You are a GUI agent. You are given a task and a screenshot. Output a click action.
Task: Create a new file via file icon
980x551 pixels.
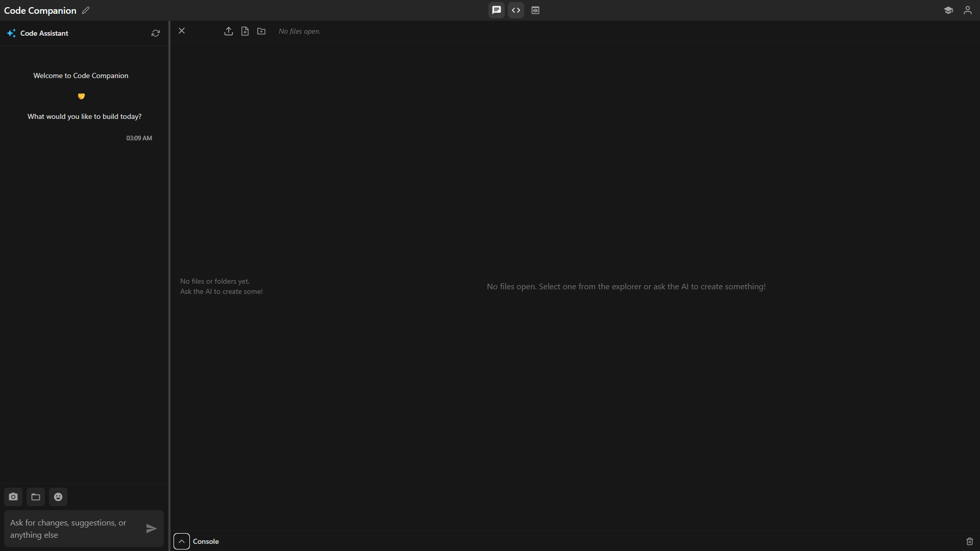(244, 31)
